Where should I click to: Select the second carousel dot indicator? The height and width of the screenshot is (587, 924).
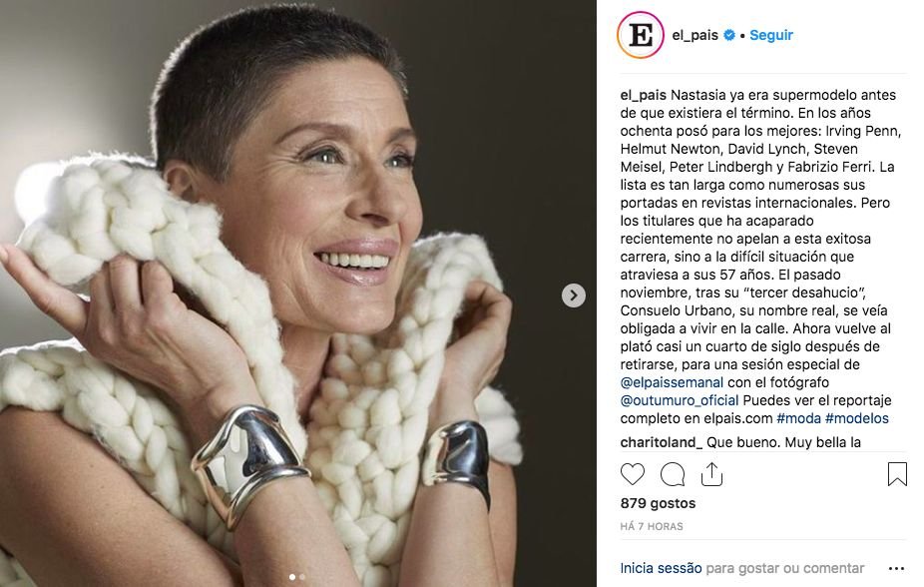302,577
